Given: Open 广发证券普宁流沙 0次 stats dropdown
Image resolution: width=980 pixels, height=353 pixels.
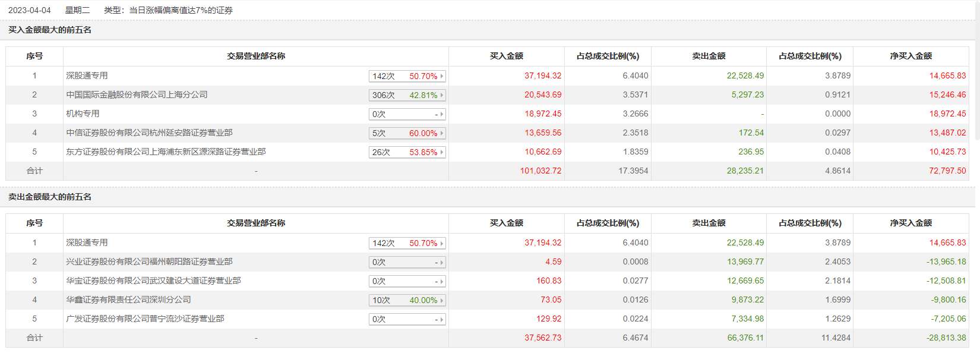Looking at the screenshot, I should tap(407, 319).
